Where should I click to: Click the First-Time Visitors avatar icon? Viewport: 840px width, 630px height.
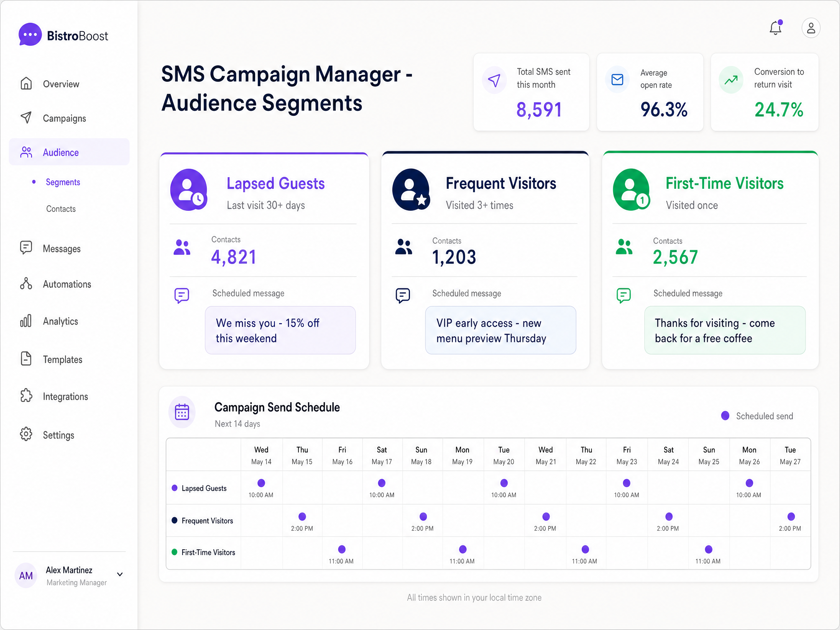pyautogui.click(x=631, y=190)
